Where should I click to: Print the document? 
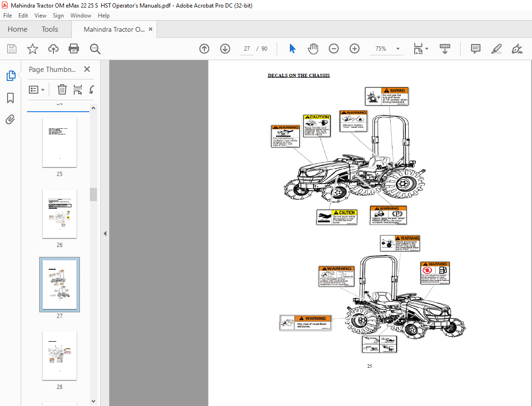(74, 49)
